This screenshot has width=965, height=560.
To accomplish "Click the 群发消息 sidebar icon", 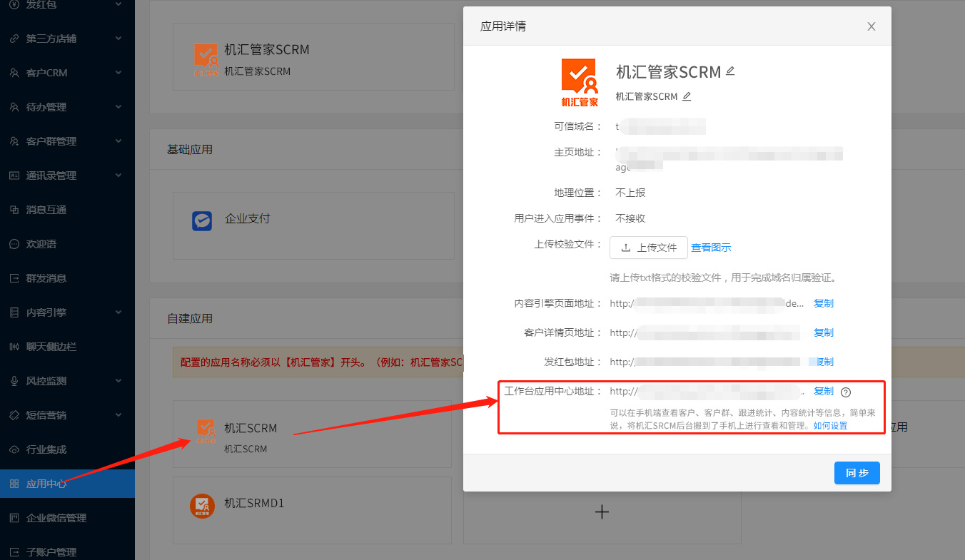I will coord(14,278).
